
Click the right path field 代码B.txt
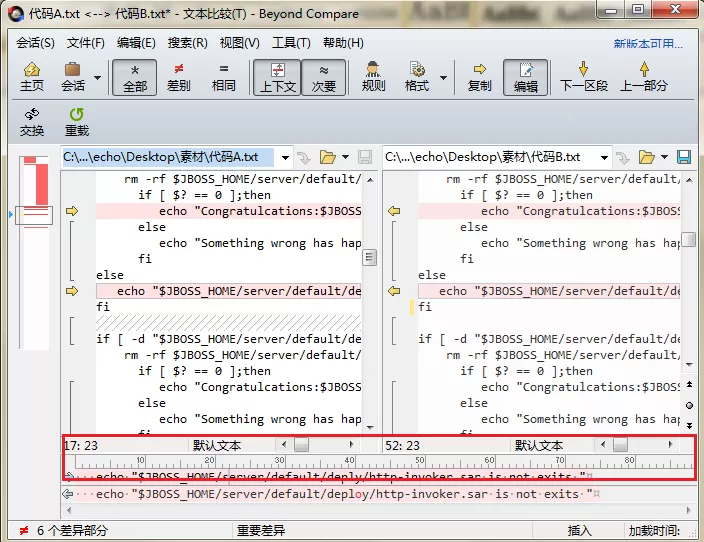point(490,157)
